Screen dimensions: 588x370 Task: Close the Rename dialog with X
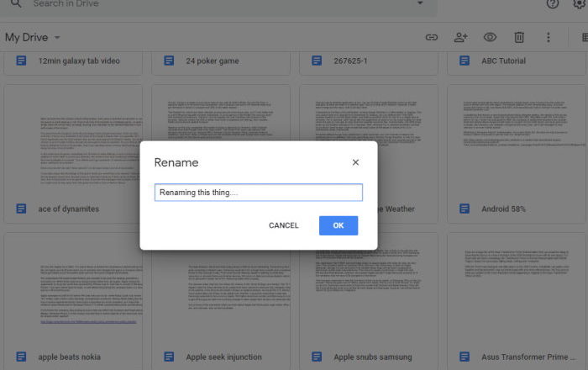(355, 162)
